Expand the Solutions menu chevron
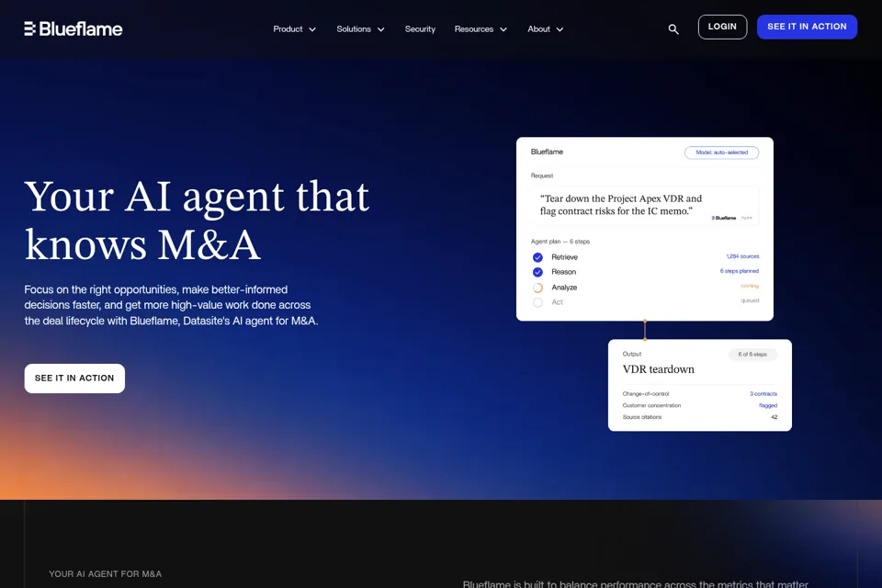The image size is (882, 588). point(380,29)
